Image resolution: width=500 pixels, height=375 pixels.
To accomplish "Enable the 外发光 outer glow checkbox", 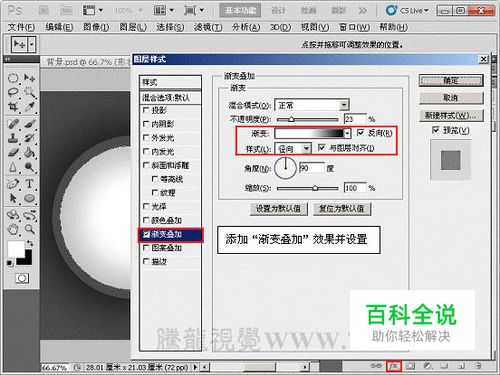I will click(146, 137).
